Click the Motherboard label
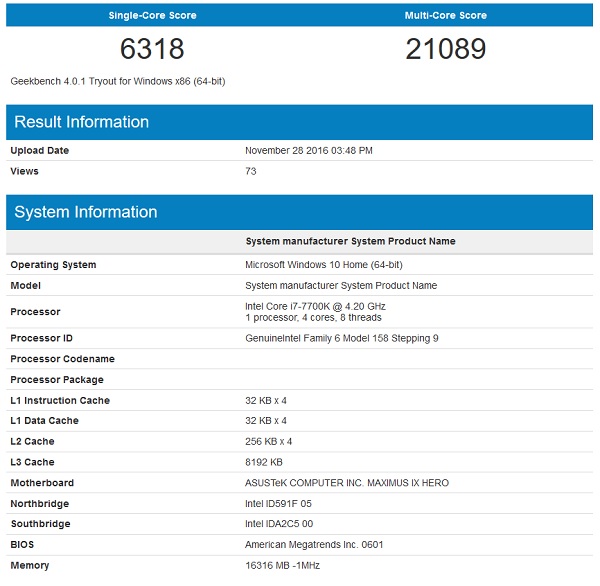 click(x=42, y=483)
